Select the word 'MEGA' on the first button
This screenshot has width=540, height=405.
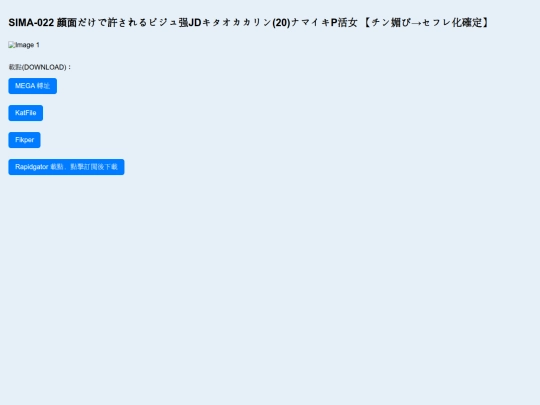point(25,86)
